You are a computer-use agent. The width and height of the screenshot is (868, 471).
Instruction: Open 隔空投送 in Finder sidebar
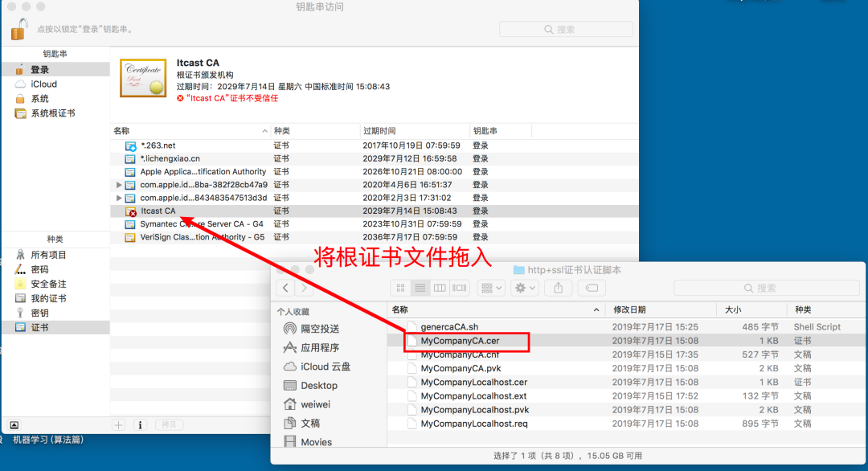coord(311,329)
